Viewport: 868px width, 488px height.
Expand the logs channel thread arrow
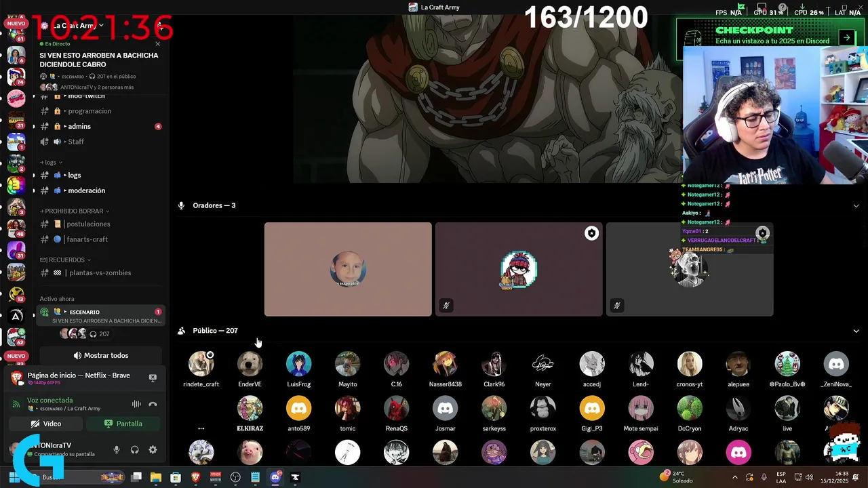tap(65, 175)
